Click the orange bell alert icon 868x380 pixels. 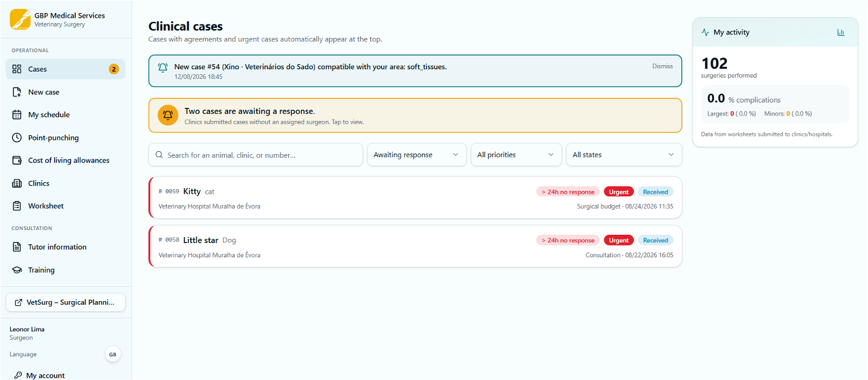tap(168, 115)
